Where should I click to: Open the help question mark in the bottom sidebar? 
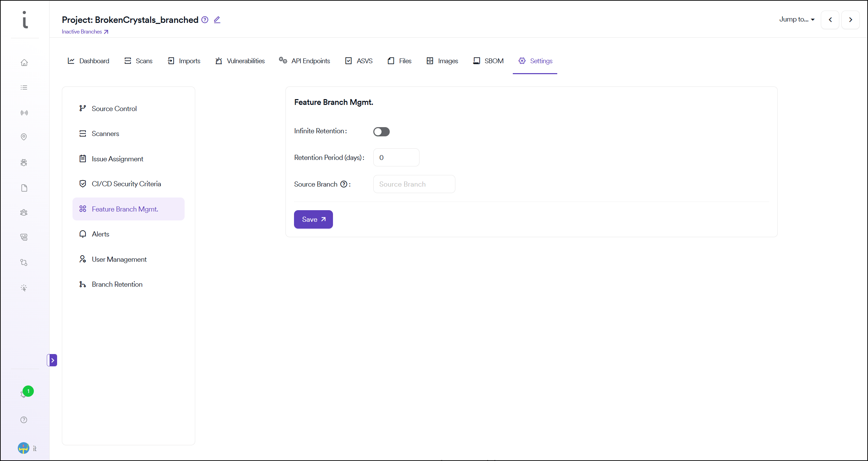coord(24,420)
